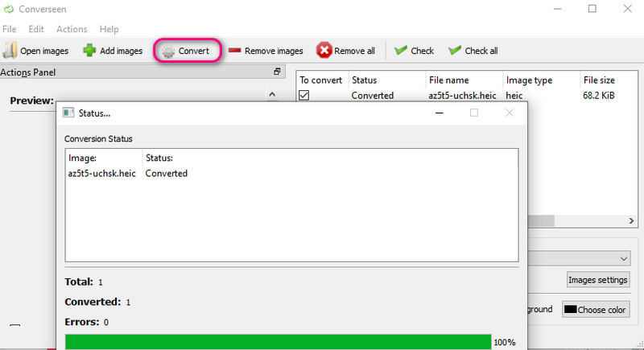Undock the Actions Panel with float icon

pyautogui.click(x=277, y=72)
